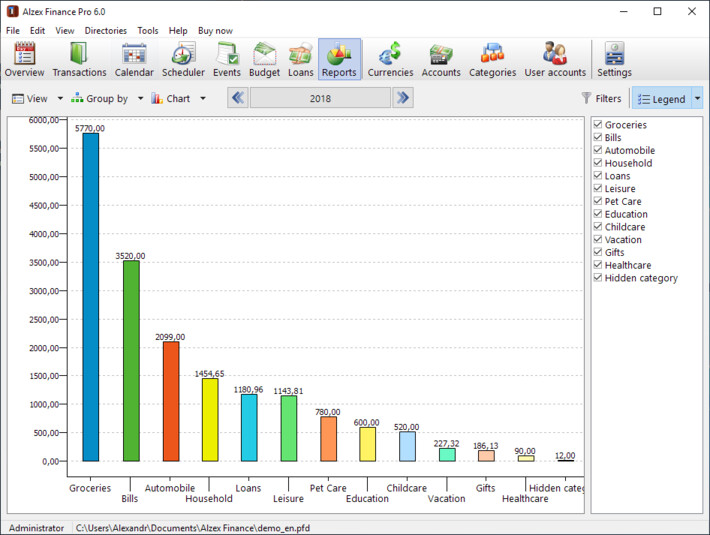Open the Budget section

tap(264, 59)
